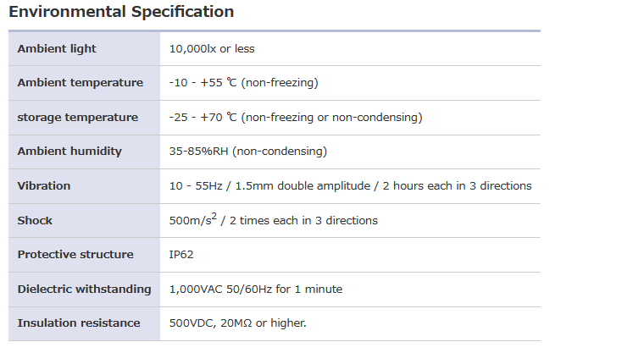Click the superscript 2 in shock value

[214, 216]
